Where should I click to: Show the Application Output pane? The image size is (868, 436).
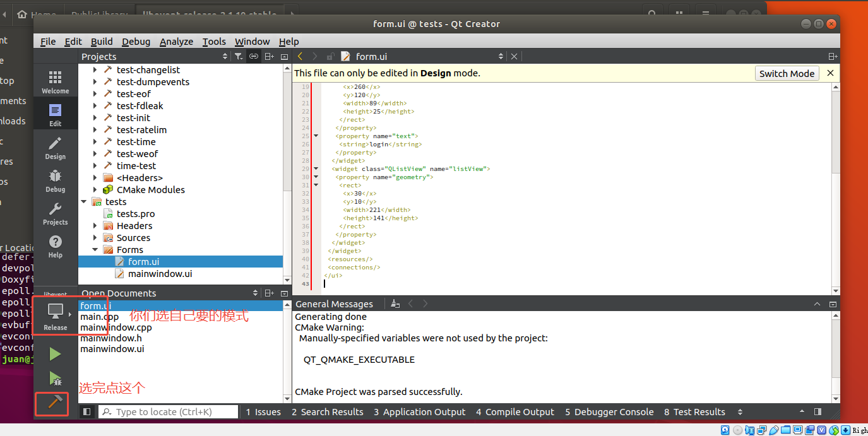click(x=419, y=411)
